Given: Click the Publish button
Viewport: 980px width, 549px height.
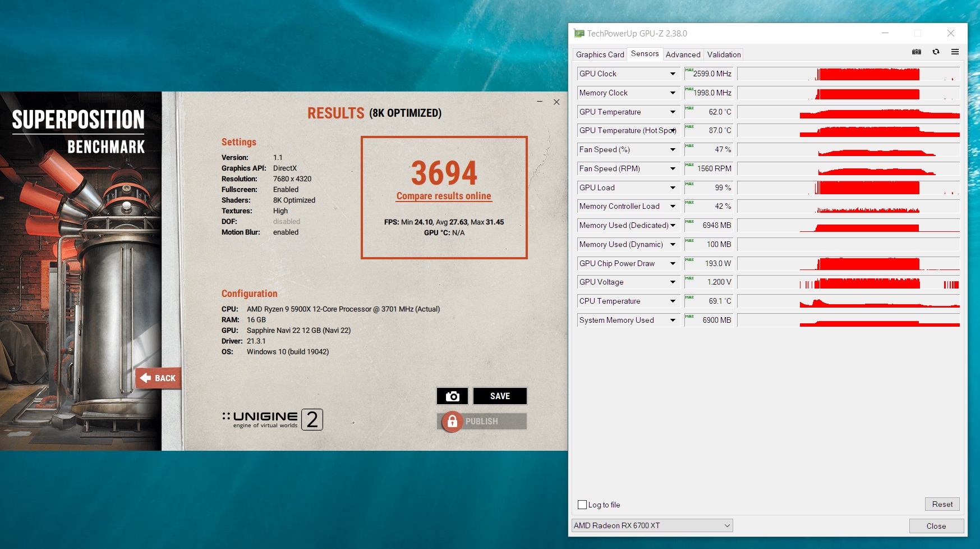Looking at the screenshot, I should [x=482, y=422].
